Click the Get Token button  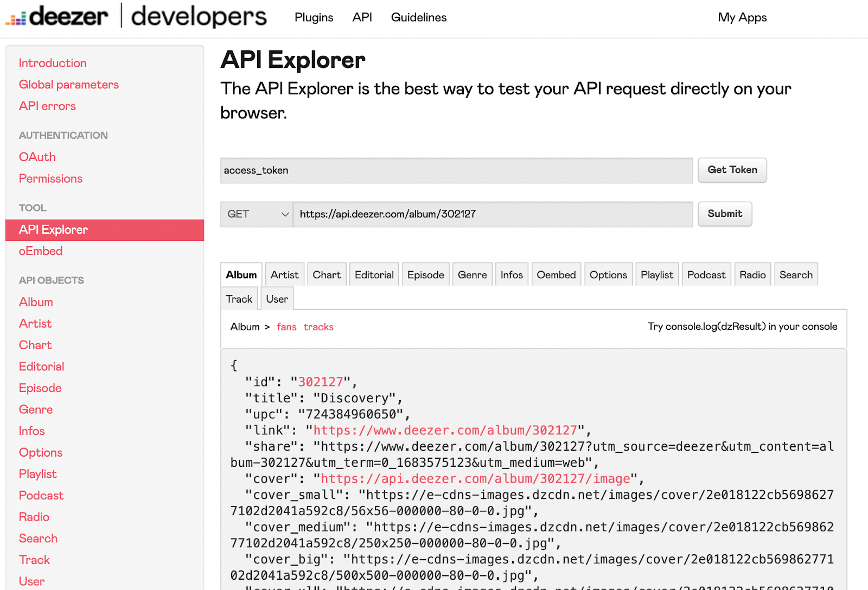click(x=732, y=170)
